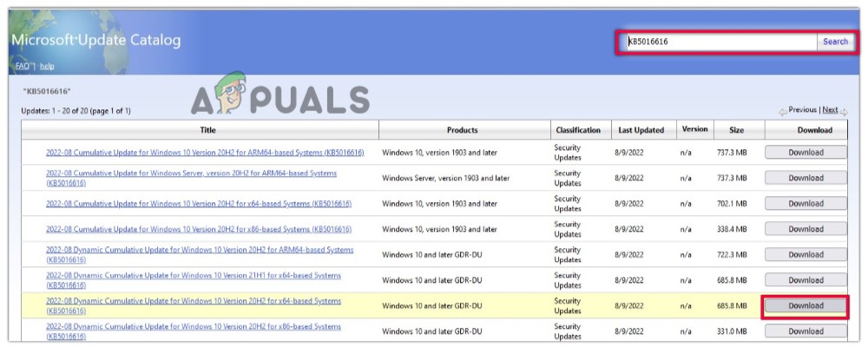This screenshot has height=360, width=868.
Task: Sort by the Classification column header
Action: (578, 130)
